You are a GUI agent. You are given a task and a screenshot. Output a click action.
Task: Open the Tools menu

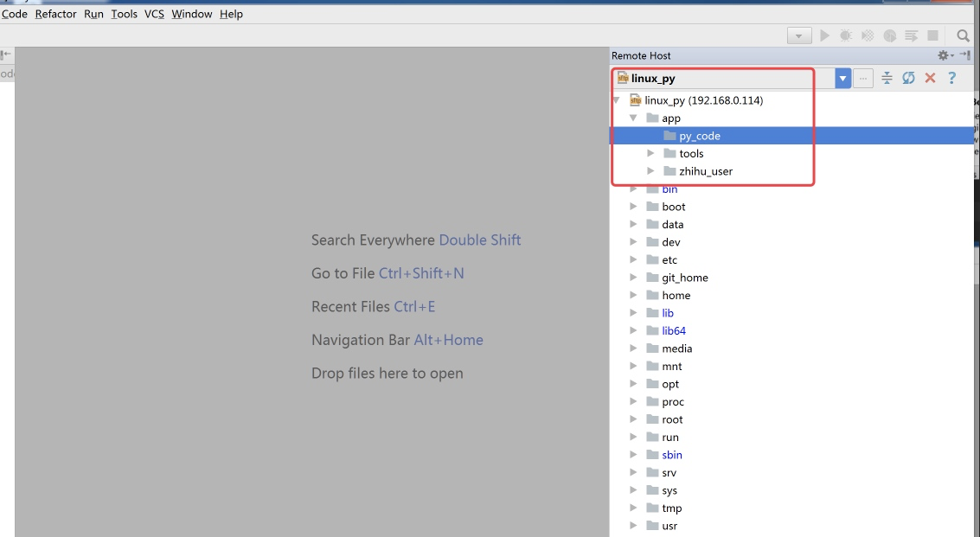click(124, 14)
